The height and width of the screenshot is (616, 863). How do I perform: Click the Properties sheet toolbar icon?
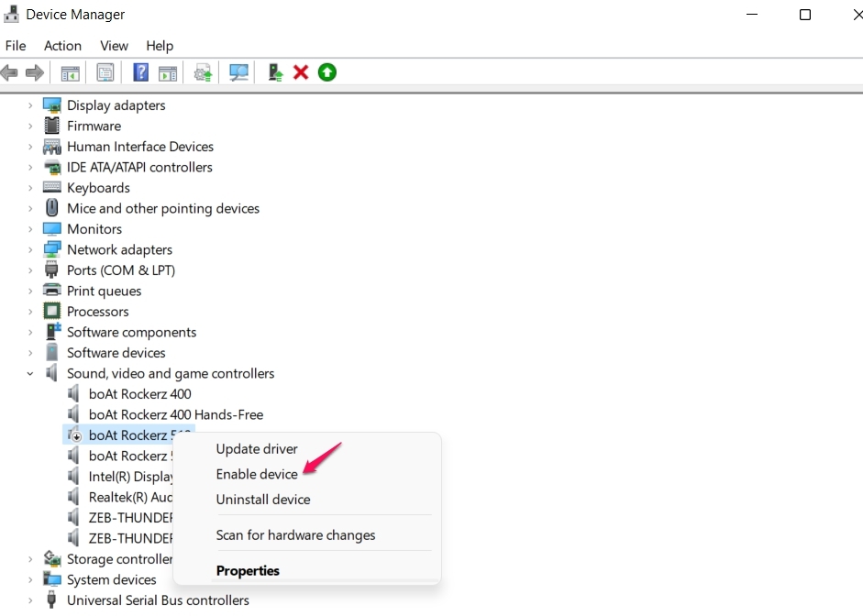pyautogui.click(x=105, y=72)
